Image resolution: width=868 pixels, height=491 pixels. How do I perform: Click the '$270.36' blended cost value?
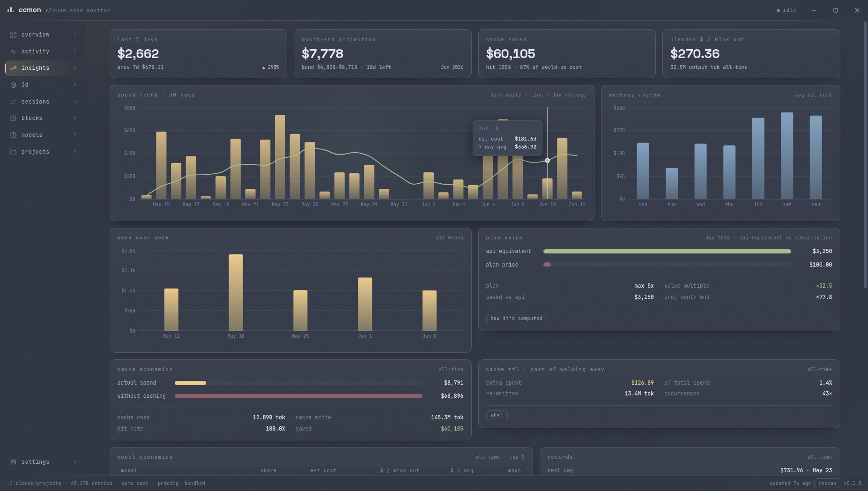695,53
